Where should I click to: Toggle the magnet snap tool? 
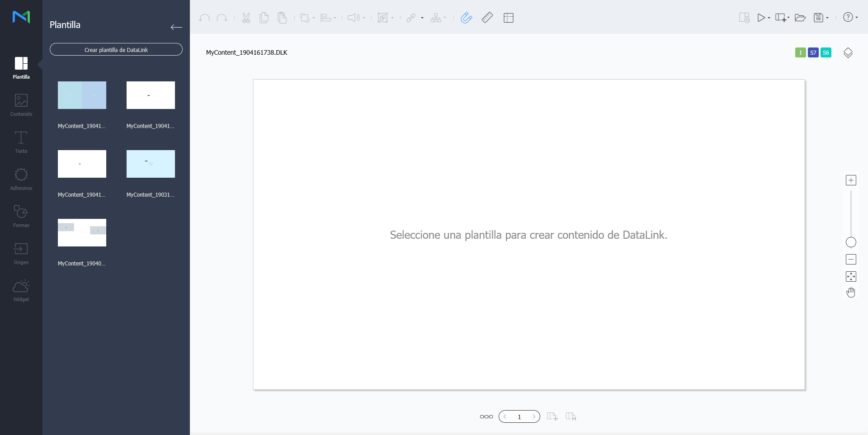(x=466, y=18)
